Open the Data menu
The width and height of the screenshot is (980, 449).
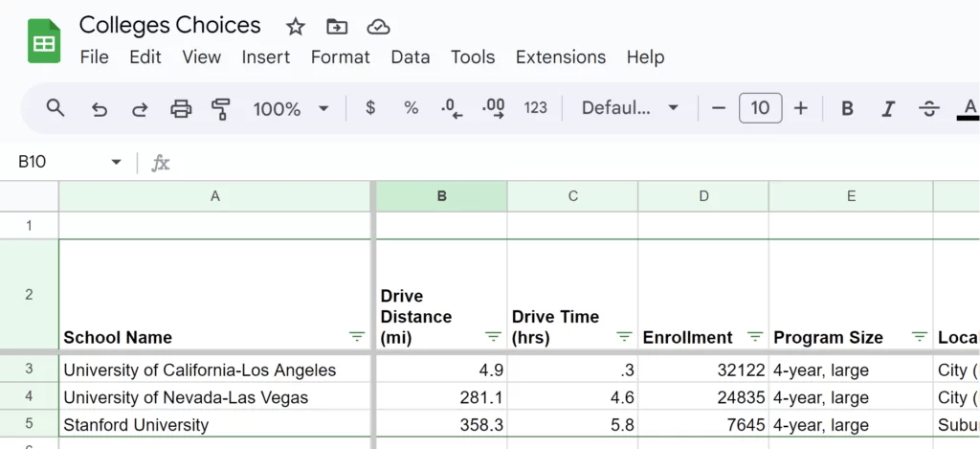(x=410, y=57)
